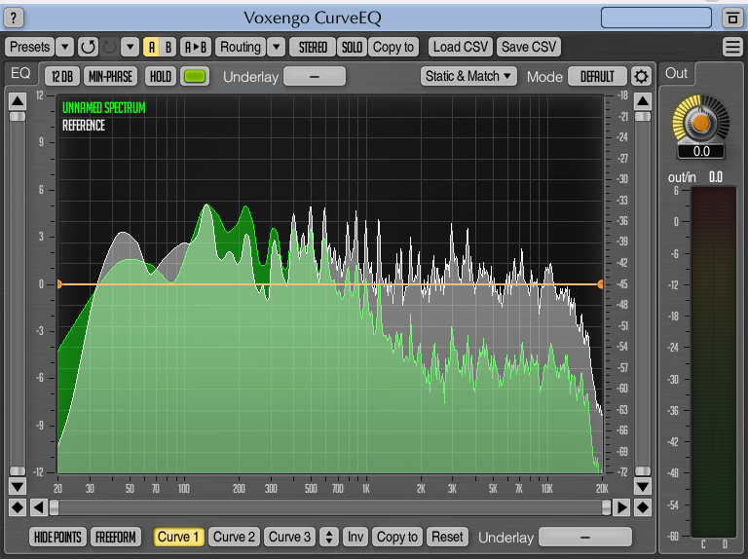Select the Out tab
Viewport: 748px width, 560px height.
(x=676, y=73)
